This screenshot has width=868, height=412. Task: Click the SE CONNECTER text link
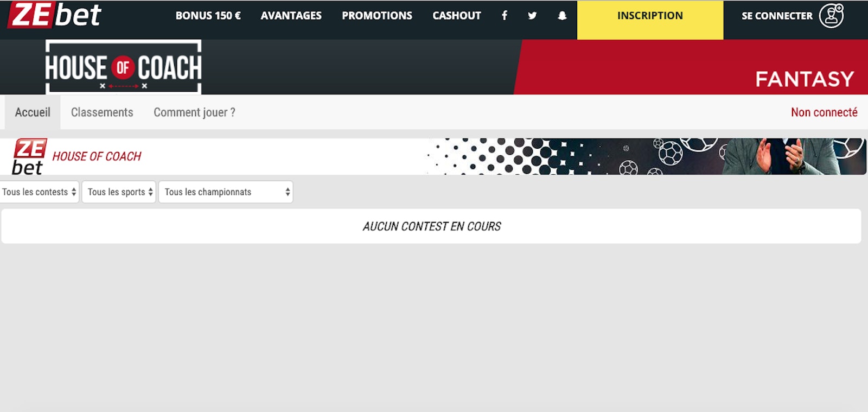point(776,16)
